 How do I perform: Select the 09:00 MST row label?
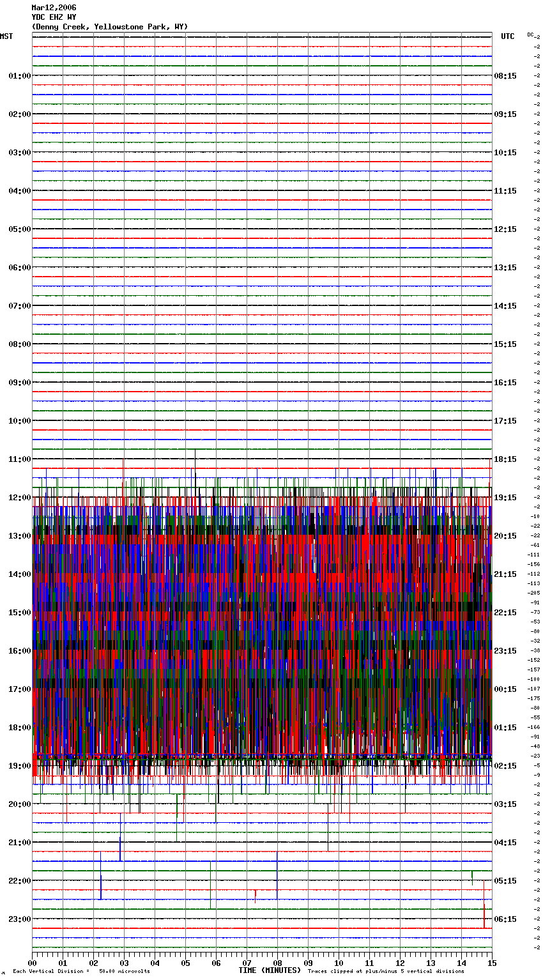tap(19, 383)
